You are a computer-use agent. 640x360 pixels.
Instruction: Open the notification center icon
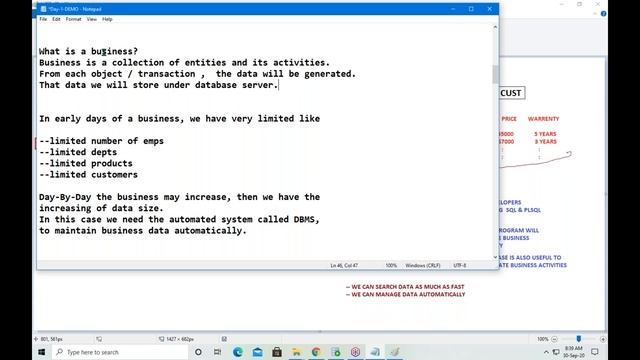595,352
